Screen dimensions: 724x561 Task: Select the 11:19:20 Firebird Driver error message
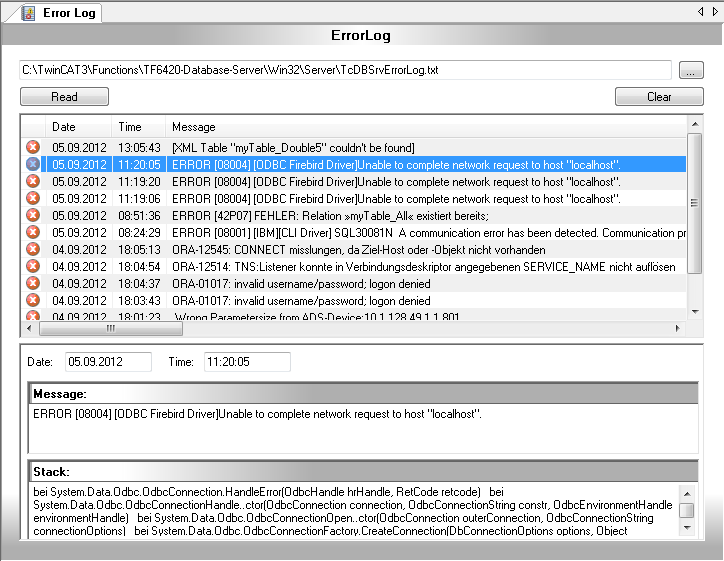click(396, 182)
